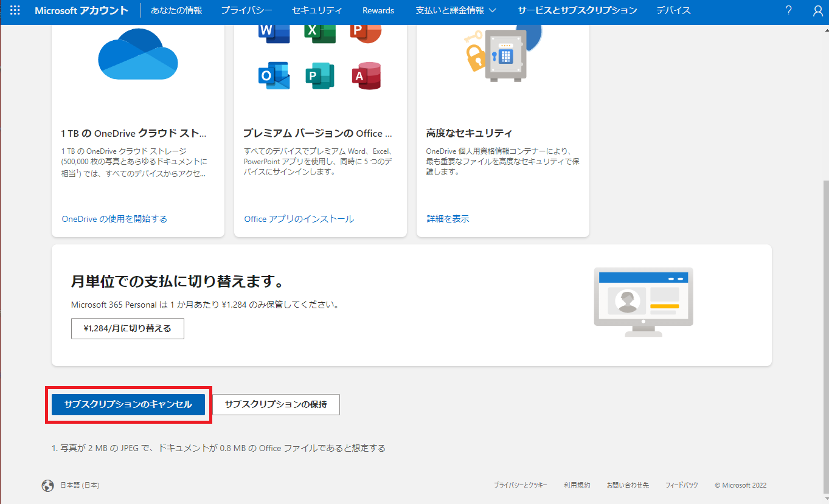Open the account profile avatar icon

click(817, 10)
